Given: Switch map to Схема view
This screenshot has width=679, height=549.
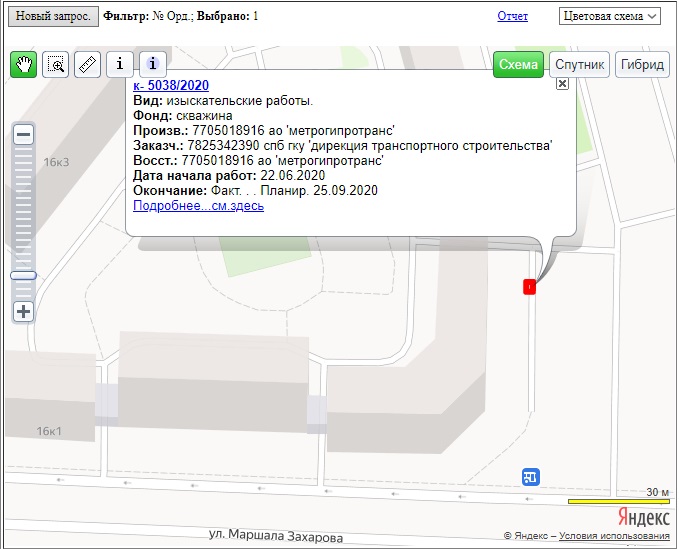Looking at the screenshot, I should pos(518,64).
